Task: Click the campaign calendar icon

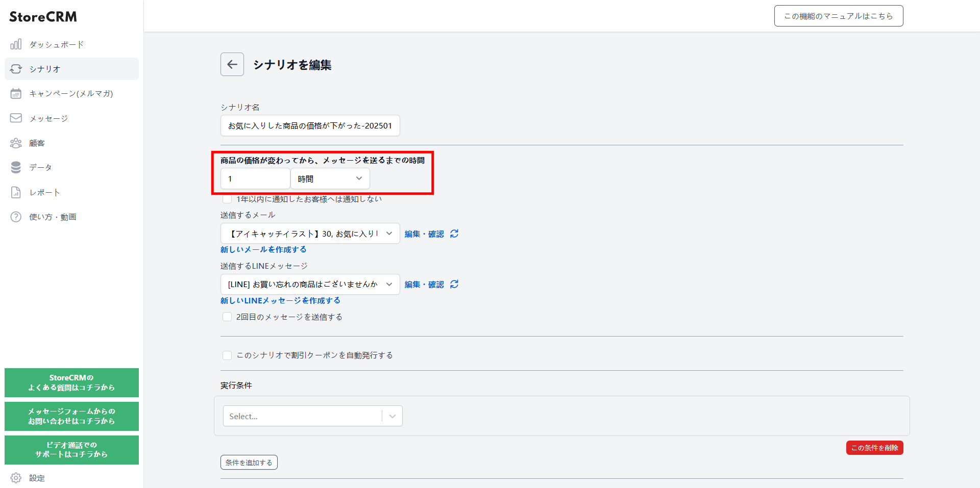Action: point(16,93)
